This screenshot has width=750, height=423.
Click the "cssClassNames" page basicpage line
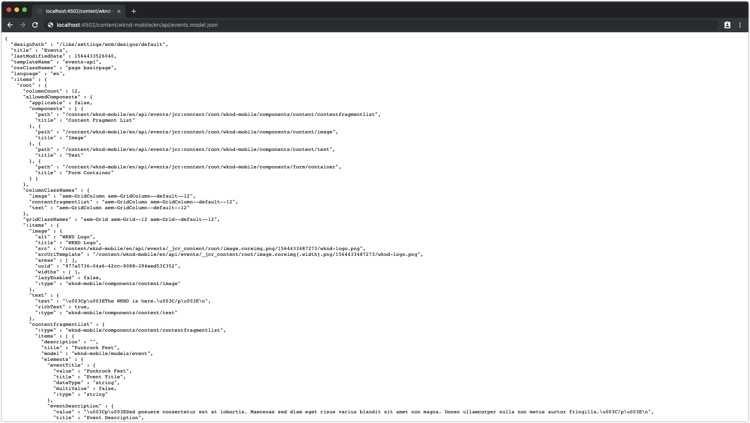coord(64,67)
